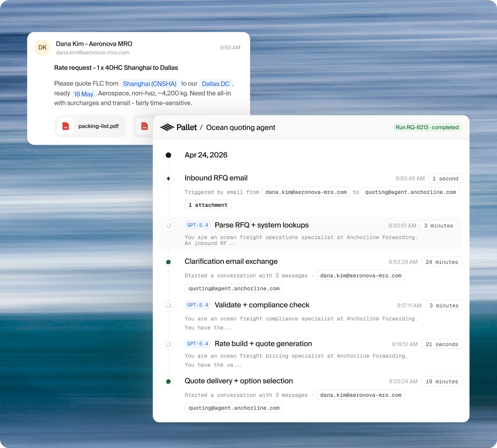Screen dimensions: 497x448
Task: Click the GPT-5.4 tag on Parse RFQ step
Action: [x=197, y=225]
